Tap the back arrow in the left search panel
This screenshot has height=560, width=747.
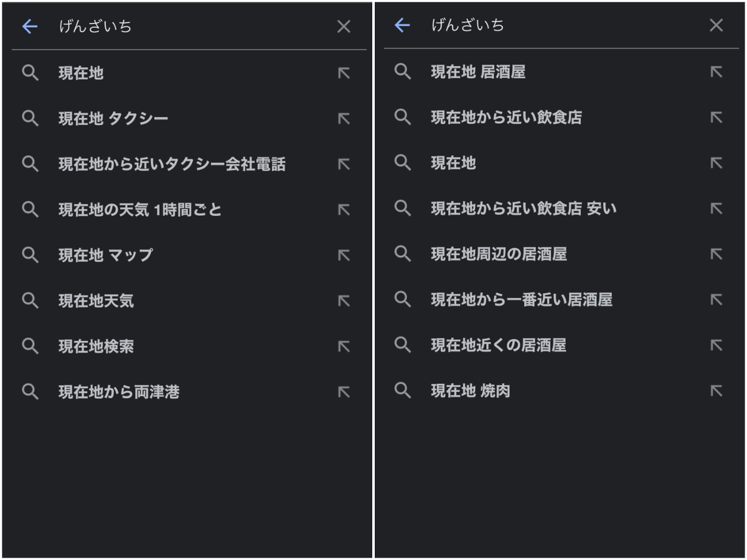tap(30, 26)
